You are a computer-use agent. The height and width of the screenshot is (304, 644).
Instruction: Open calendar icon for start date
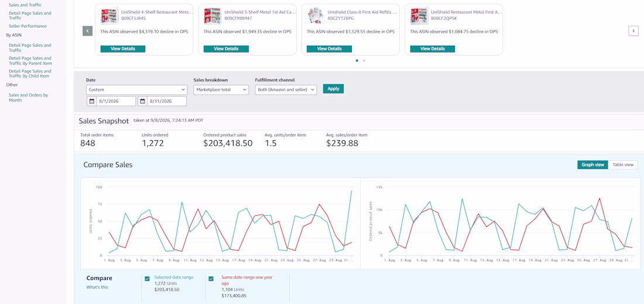pyautogui.click(x=91, y=101)
